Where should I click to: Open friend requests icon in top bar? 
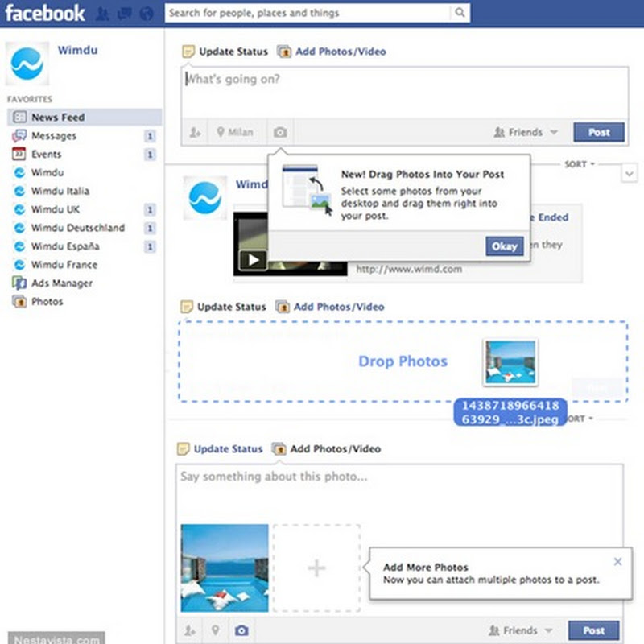(103, 14)
